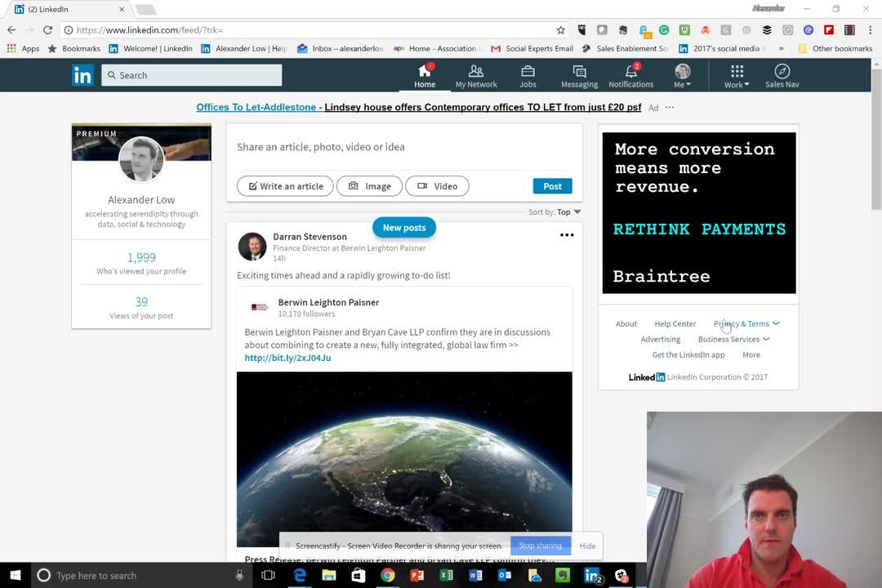The image size is (882, 588).
Task: Click the LinkedIn logo in header
Action: coord(82,75)
